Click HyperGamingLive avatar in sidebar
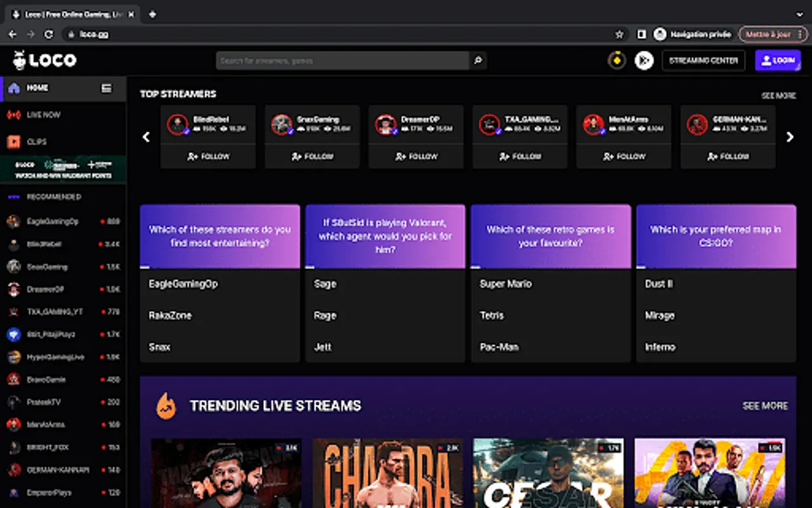Screen dimensions: 812x508 click(13, 357)
